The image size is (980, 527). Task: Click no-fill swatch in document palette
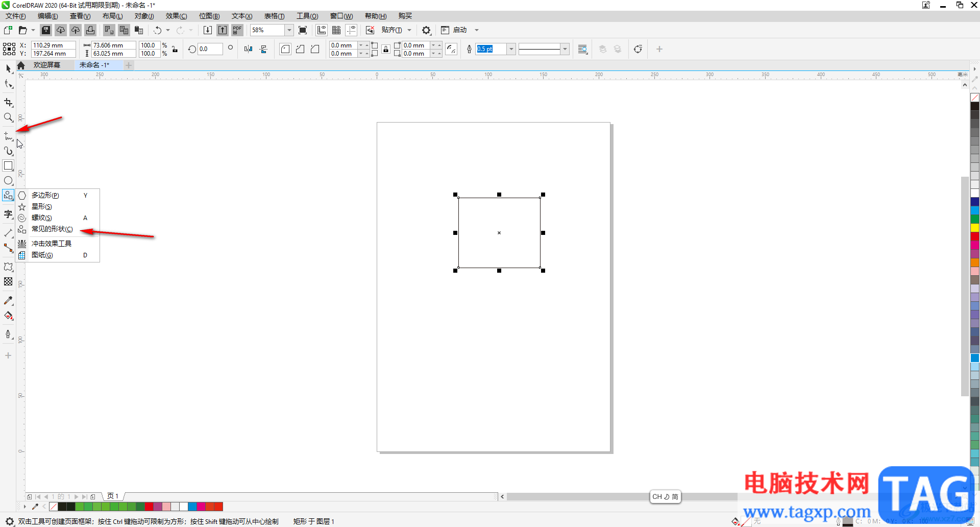coord(54,507)
